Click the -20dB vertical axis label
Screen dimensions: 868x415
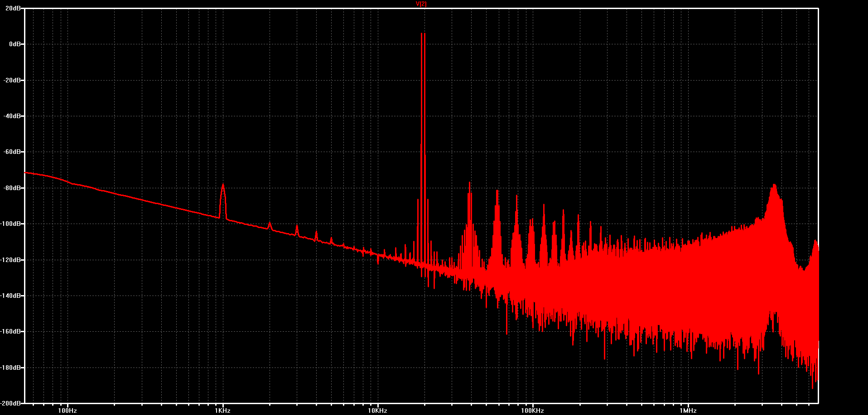click(12, 80)
